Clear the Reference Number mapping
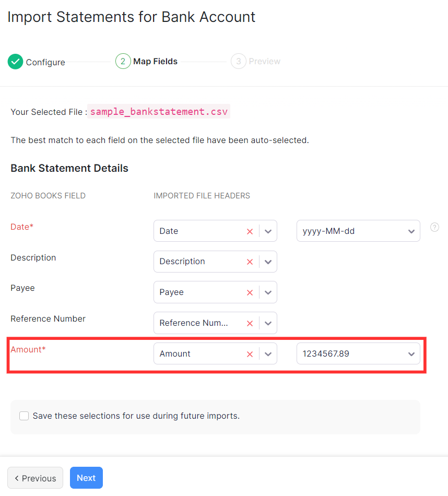 [250, 323]
